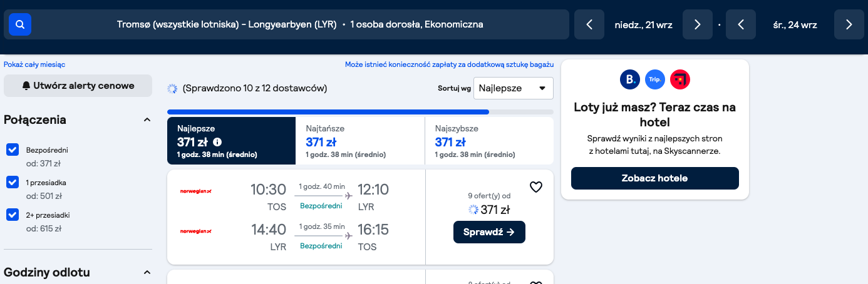Click the Booking.com logo icon
Viewport: 868px width, 284px height.
tap(629, 79)
